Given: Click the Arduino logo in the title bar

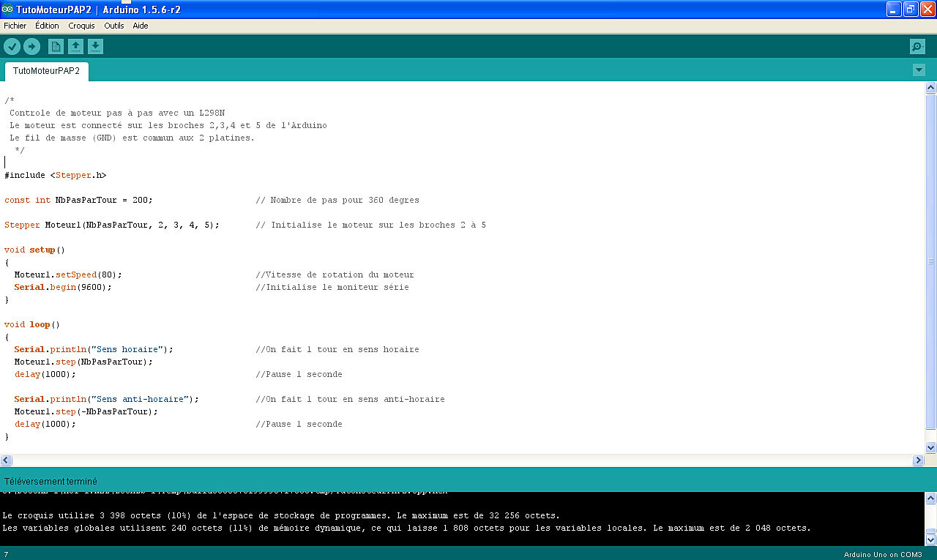Looking at the screenshot, I should coord(7,9).
